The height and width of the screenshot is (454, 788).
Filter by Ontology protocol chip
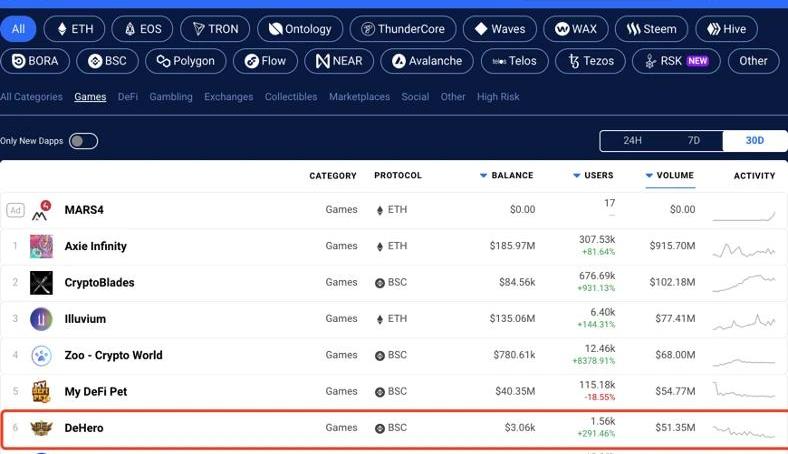300,29
